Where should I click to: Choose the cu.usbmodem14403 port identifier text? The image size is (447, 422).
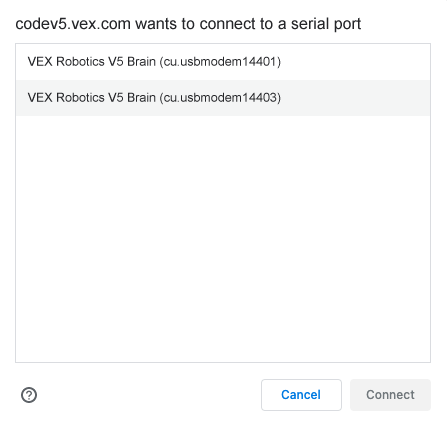(220, 98)
